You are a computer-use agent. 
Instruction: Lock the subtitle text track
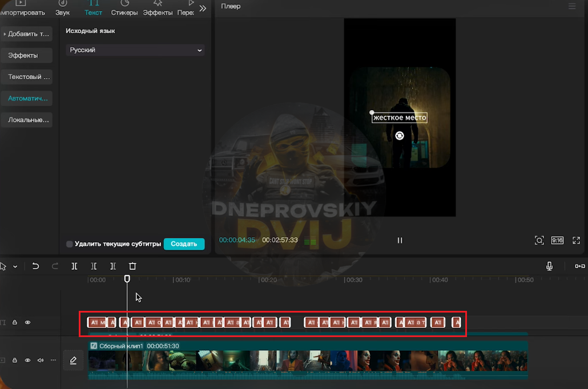pyautogui.click(x=15, y=322)
